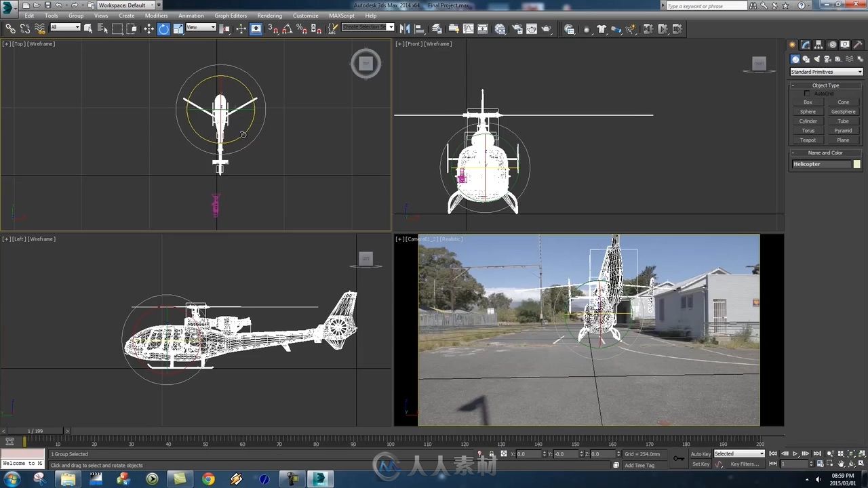Click the Helicopter object name field
This screenshot has width=868, height=488.
coord(821,164)
